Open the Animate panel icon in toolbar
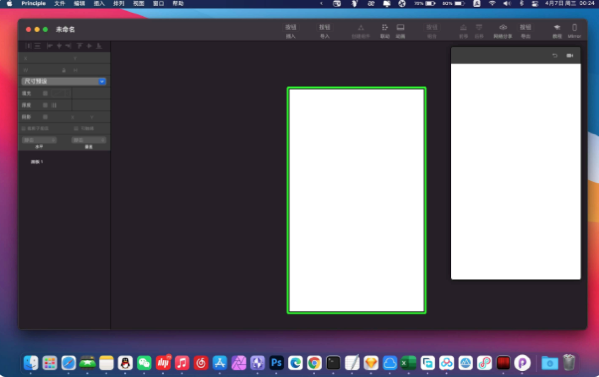 tap(400, 31)
